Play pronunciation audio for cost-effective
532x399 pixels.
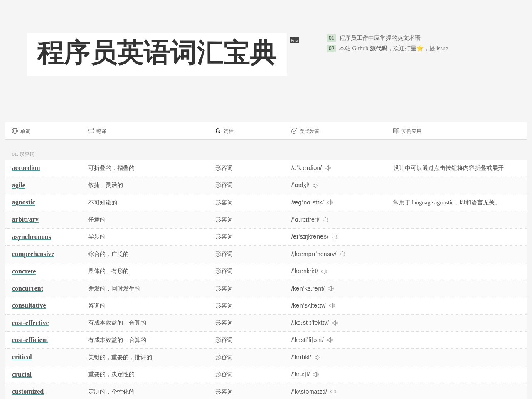click(x=335, y=323)
